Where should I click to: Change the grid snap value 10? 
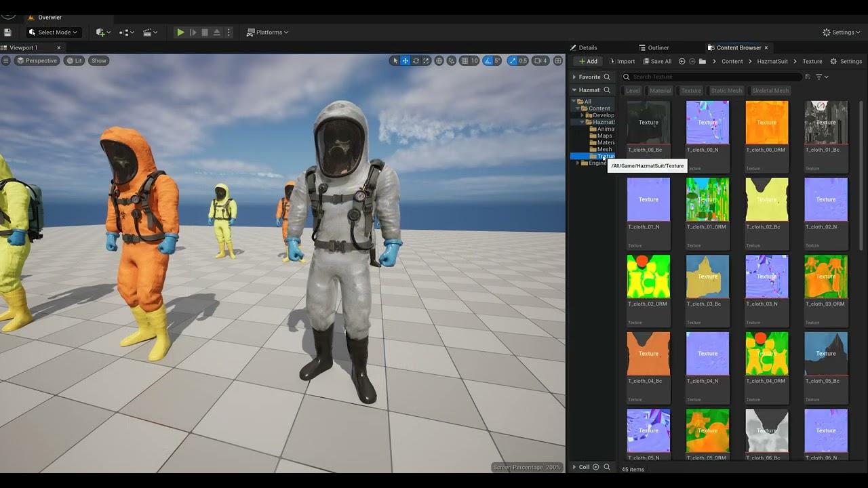475,60
